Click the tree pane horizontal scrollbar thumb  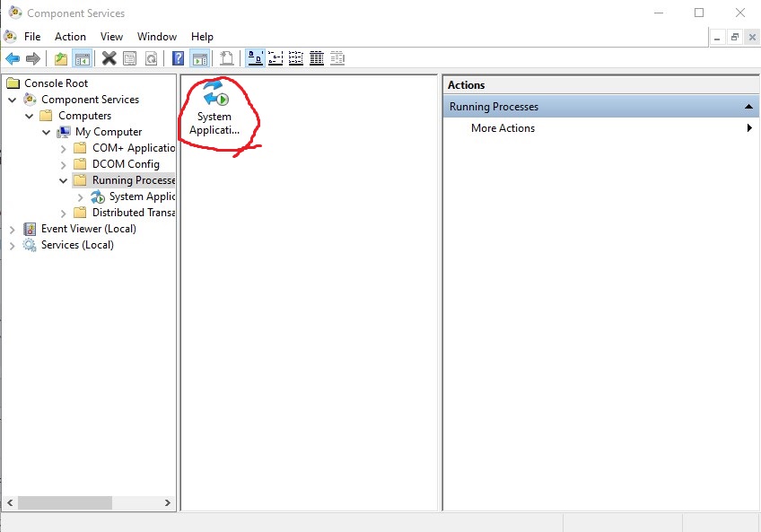click(x=65, y=503)
